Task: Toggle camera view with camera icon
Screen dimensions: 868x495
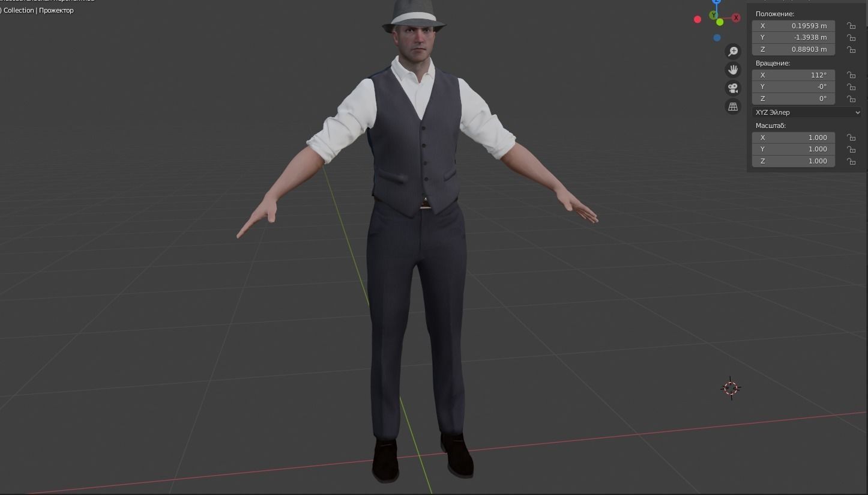Action: (733, 88)
